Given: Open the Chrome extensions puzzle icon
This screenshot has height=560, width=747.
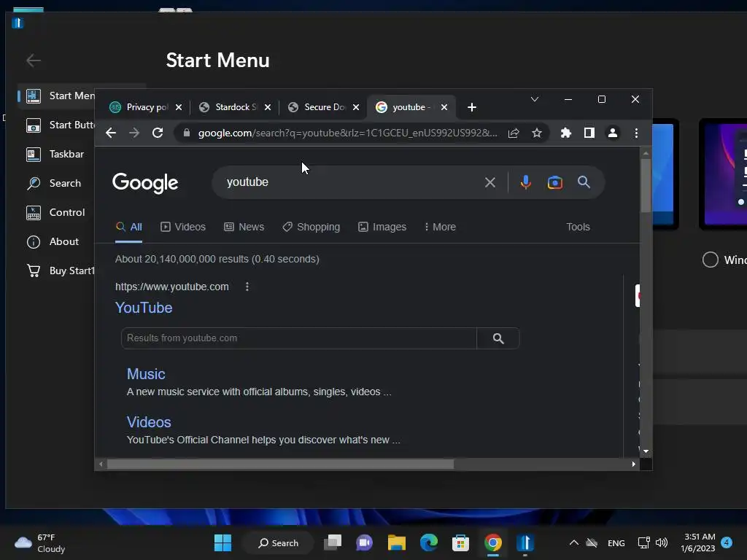Looking at the screenshot, I should (x=566, y=133).
